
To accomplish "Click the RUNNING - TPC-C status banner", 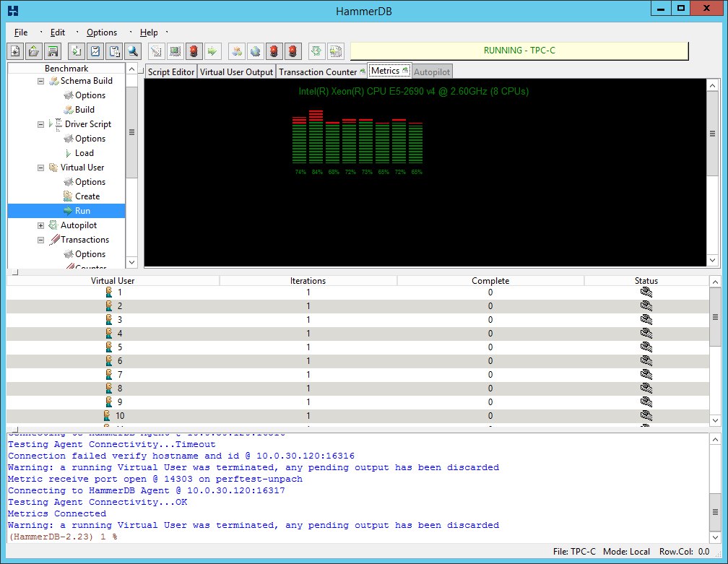I will [519, 51].
